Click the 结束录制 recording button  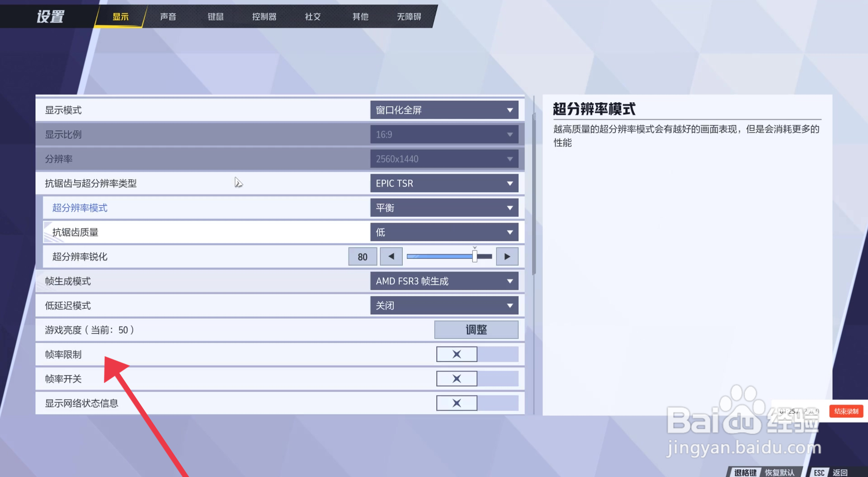coord(846,411)
